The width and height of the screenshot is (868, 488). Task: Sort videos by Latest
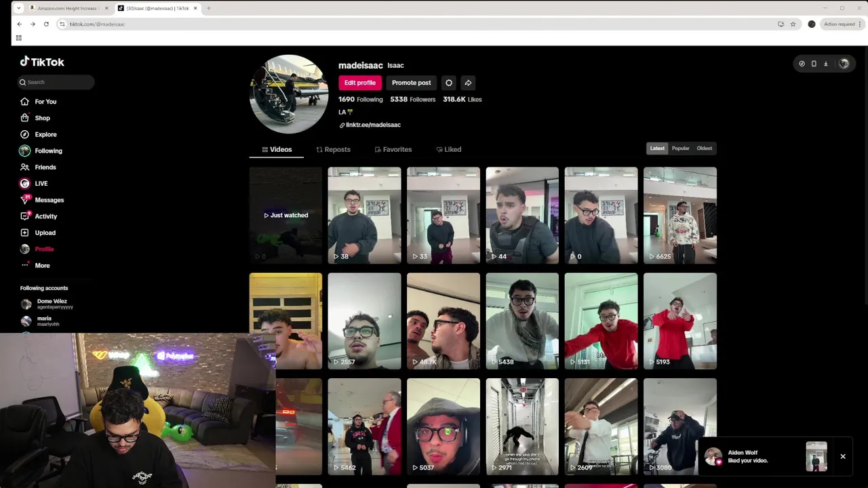point(657,148)
